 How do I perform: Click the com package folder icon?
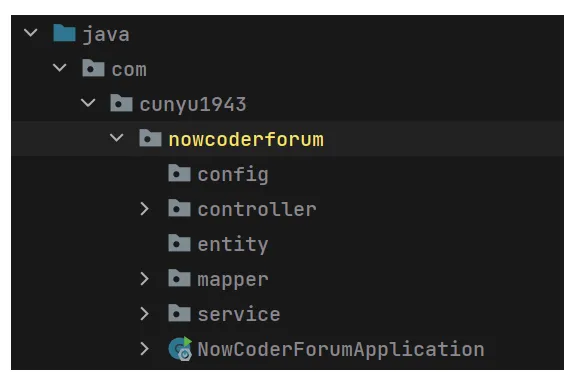click(93, 68)
